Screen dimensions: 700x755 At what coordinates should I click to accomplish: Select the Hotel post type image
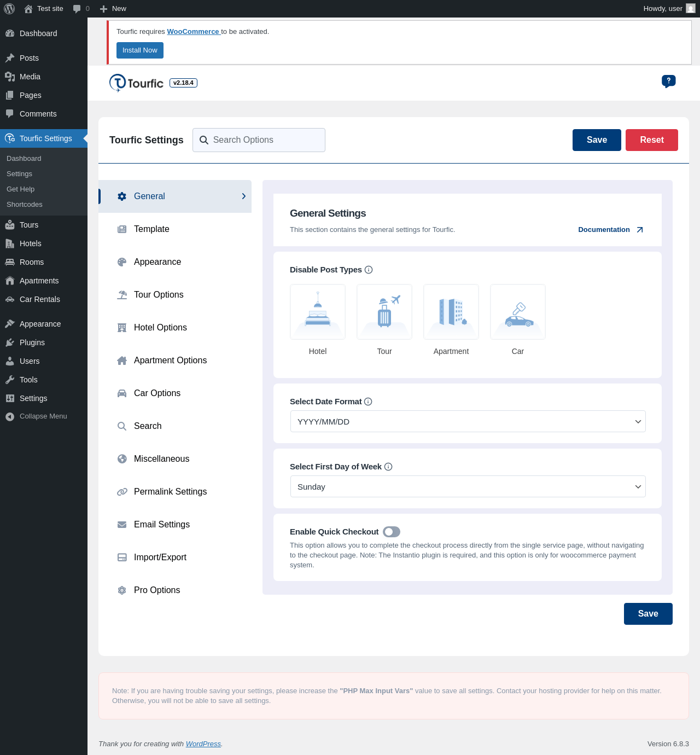pyautogui.click(x=318, y=312)
